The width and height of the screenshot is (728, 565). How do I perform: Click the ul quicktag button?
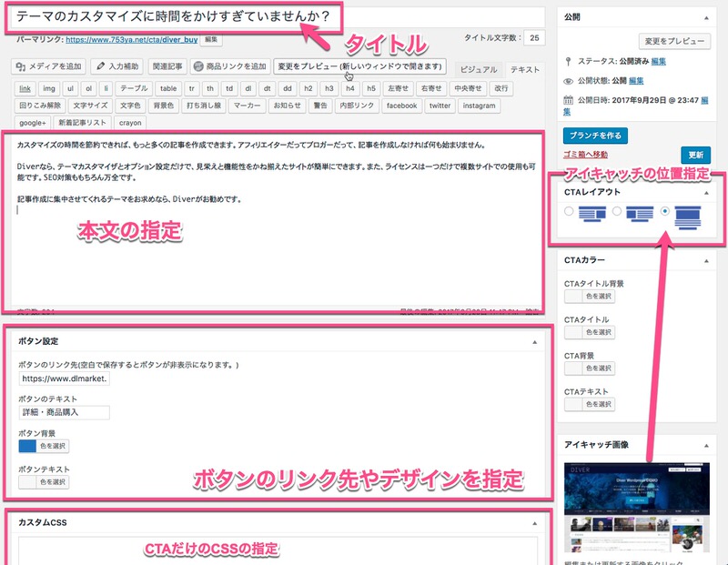[70, 88]
